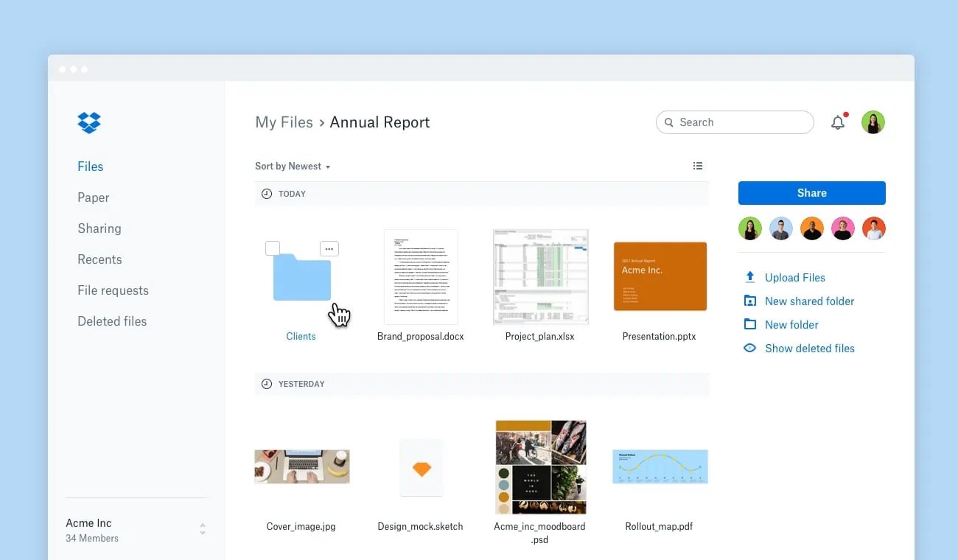Screen dimensions: 958x560
Task: Expand the Acme Inc team switcher
Action: (x=202, y=529)
